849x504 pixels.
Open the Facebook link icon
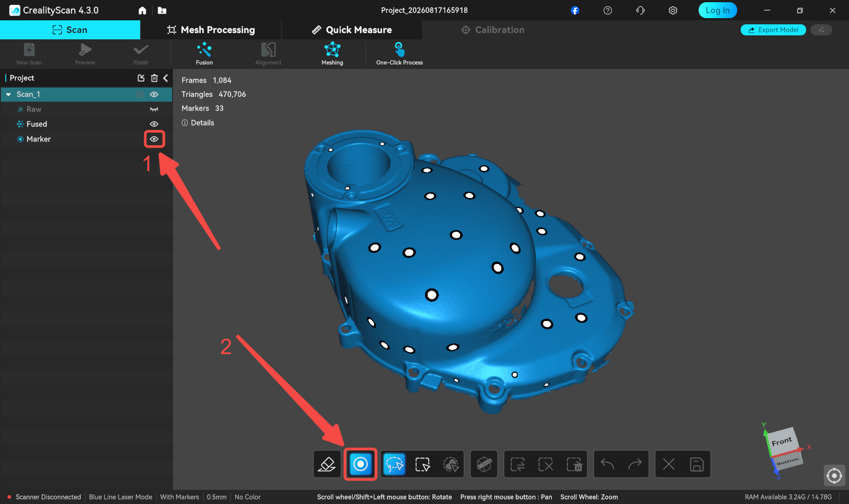tap(575, 10)
